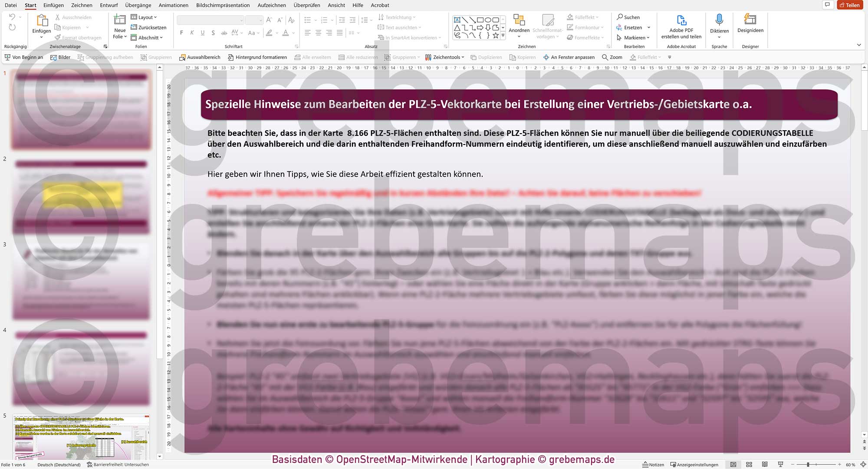Click the Diktieren microphone icon
This screenshot has width=868, height=469.
click(719, 20)
